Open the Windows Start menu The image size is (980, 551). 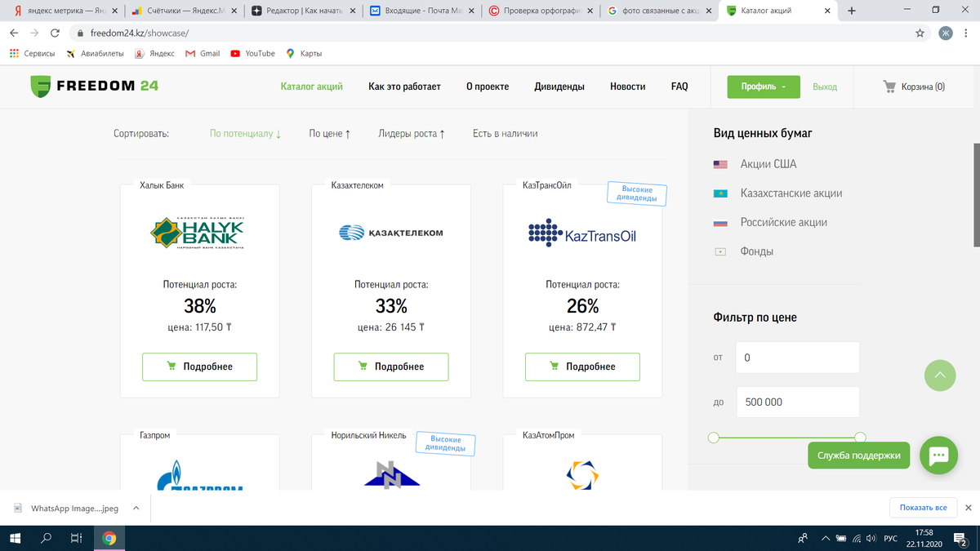16,538
